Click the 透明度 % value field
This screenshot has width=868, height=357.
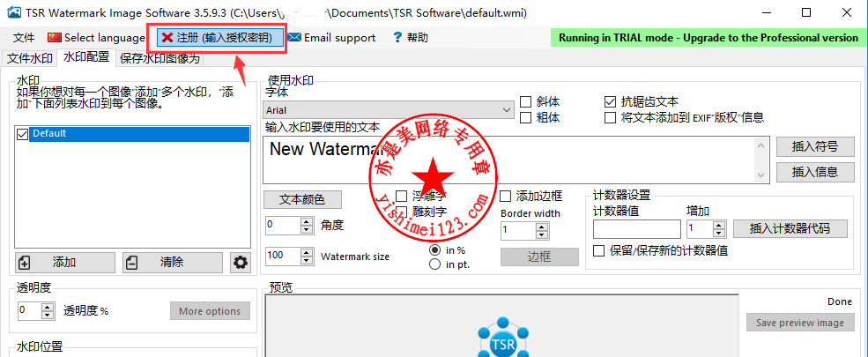pyautogui.click(x=30, y=310)
